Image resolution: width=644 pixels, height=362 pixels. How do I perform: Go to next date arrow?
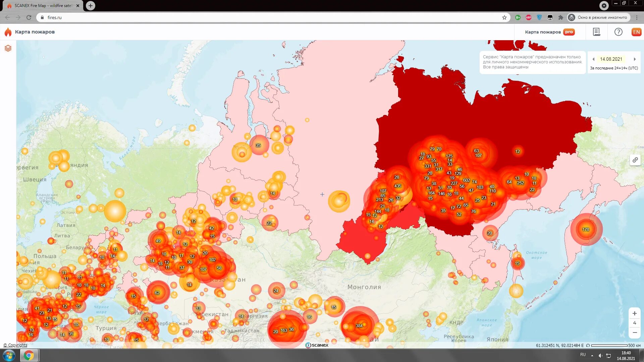point(635,59)
